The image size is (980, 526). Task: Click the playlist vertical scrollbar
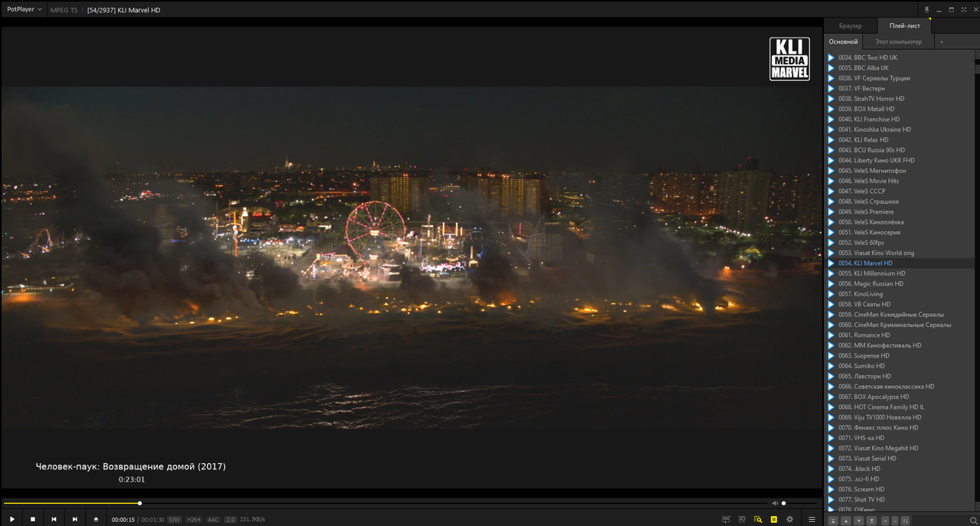pos(977,280)
